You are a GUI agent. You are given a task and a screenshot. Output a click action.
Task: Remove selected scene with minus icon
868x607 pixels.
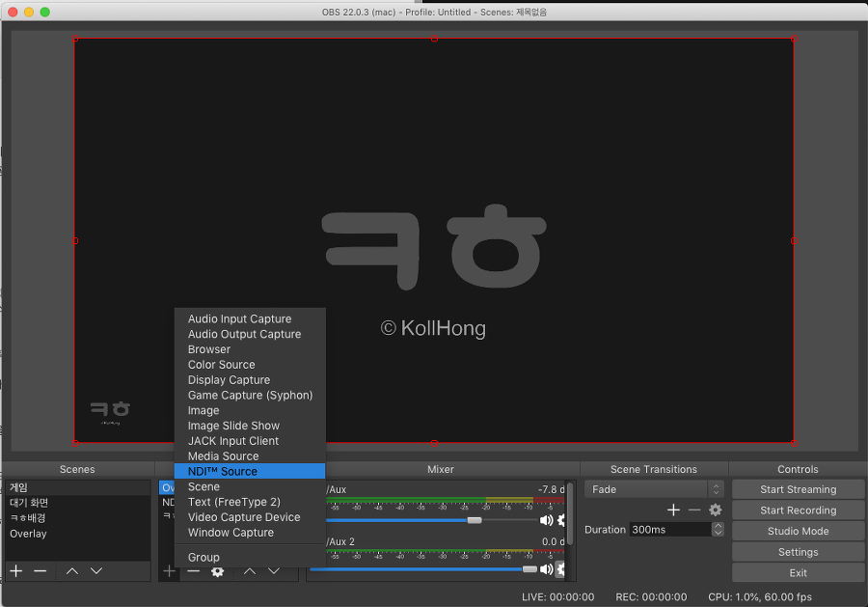pos(41,571)
